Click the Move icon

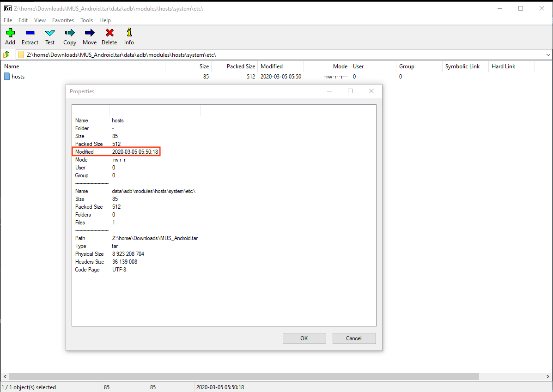pyautogui.click(x=89, y=33)
